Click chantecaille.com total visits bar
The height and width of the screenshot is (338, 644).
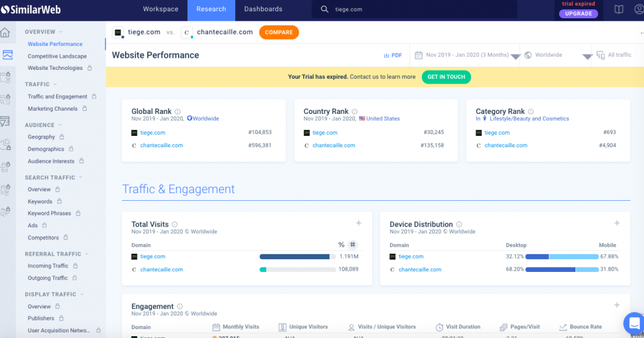point(297,270)
